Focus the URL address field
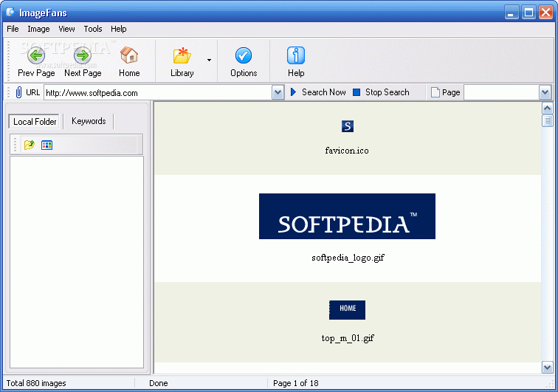 [158, 93]
